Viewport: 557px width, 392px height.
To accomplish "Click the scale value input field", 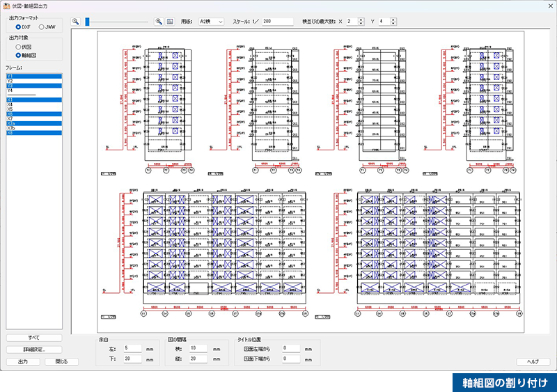I will point(276,22).
